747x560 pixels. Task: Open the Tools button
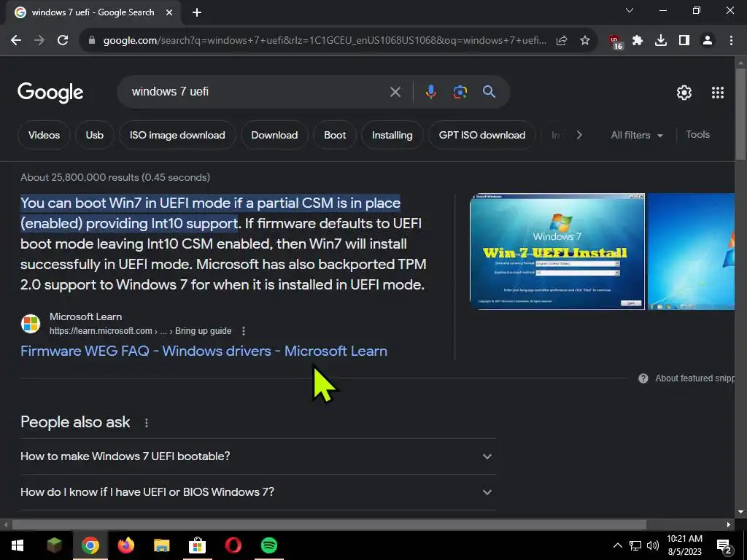[697, 135]
